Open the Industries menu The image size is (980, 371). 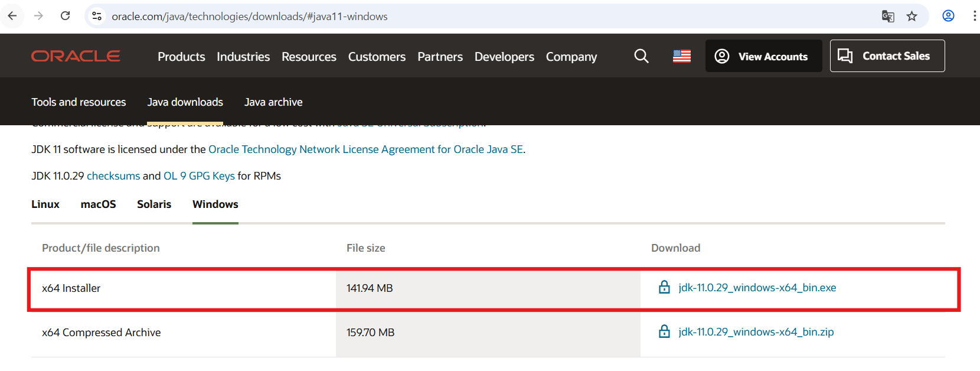coord(243,57)
